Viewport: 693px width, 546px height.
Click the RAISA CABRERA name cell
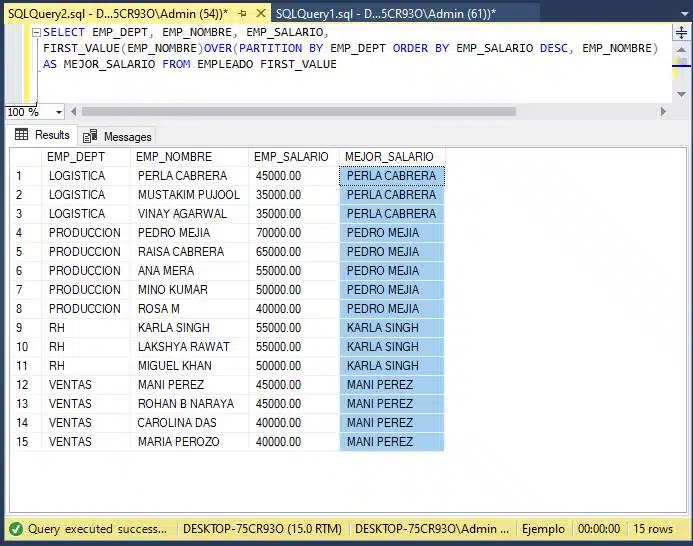[x=189, y=252]
